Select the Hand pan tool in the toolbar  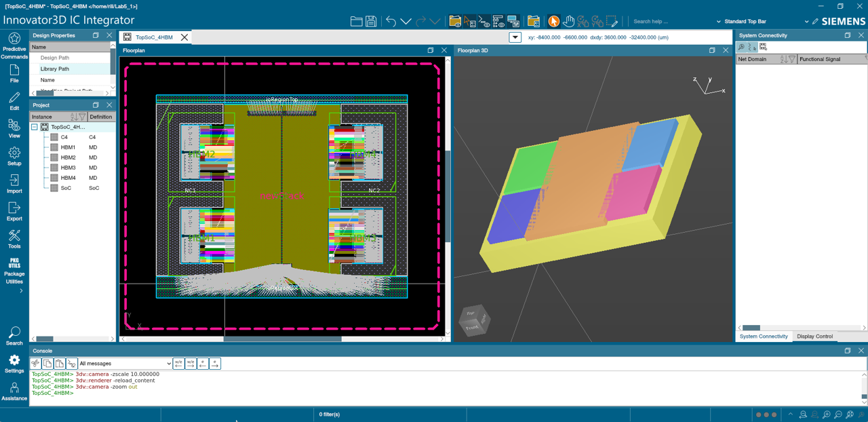tap(570, 21)
